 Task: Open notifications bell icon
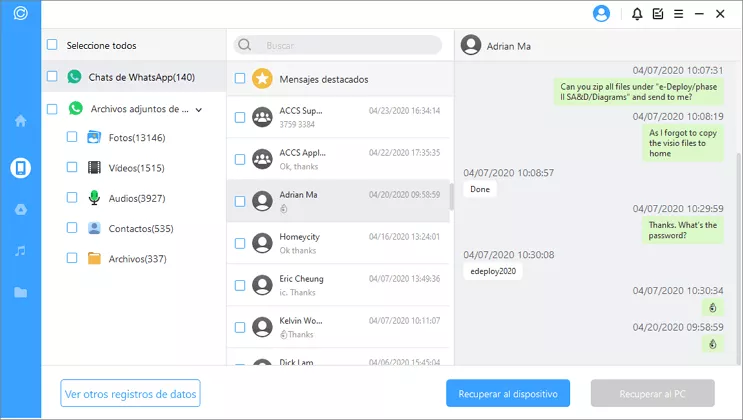tap(637, 14)
